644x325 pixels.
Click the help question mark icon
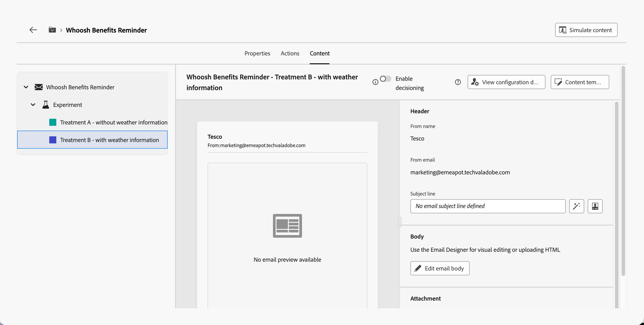coord(457,82)
